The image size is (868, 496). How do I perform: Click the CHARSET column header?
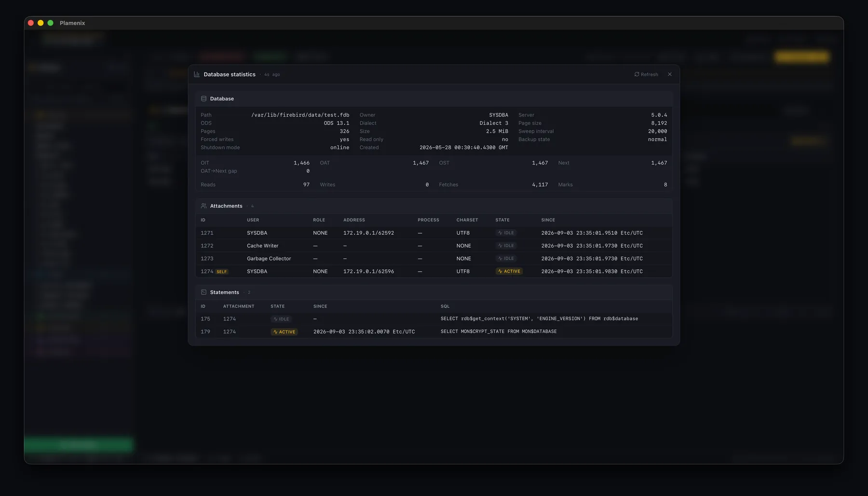click(x=467, y=220)
